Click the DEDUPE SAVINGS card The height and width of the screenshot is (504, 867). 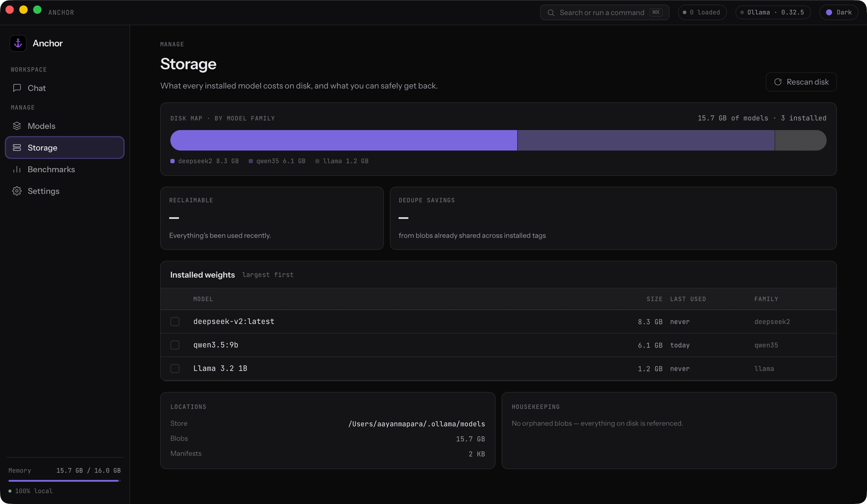(613, 218)
